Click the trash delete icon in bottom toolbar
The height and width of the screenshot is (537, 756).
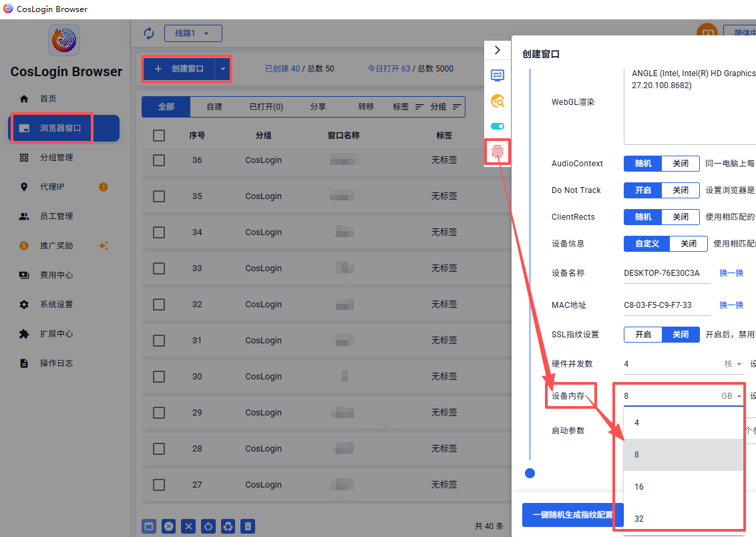click(248, 526)
